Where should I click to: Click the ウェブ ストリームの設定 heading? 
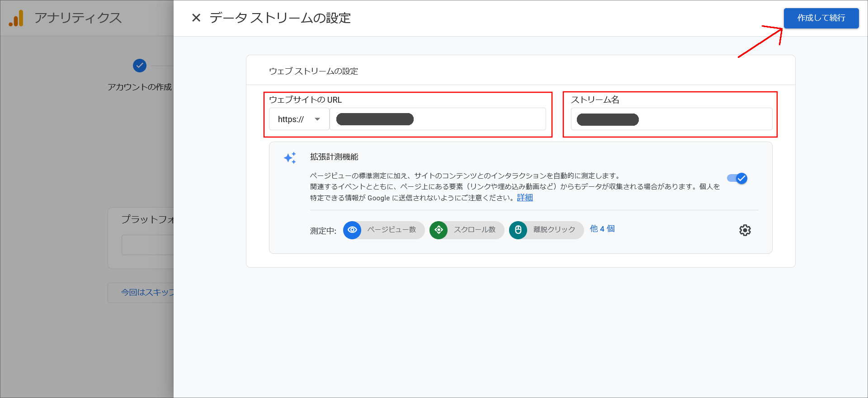(x=313, y=71)
